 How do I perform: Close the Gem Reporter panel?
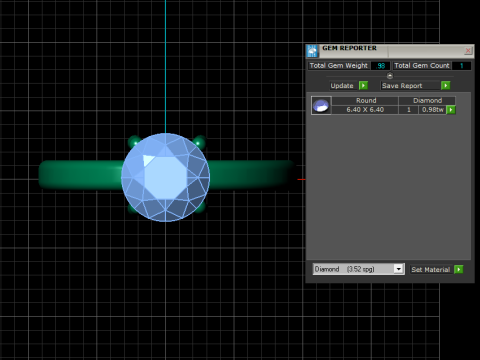point(468,50)
